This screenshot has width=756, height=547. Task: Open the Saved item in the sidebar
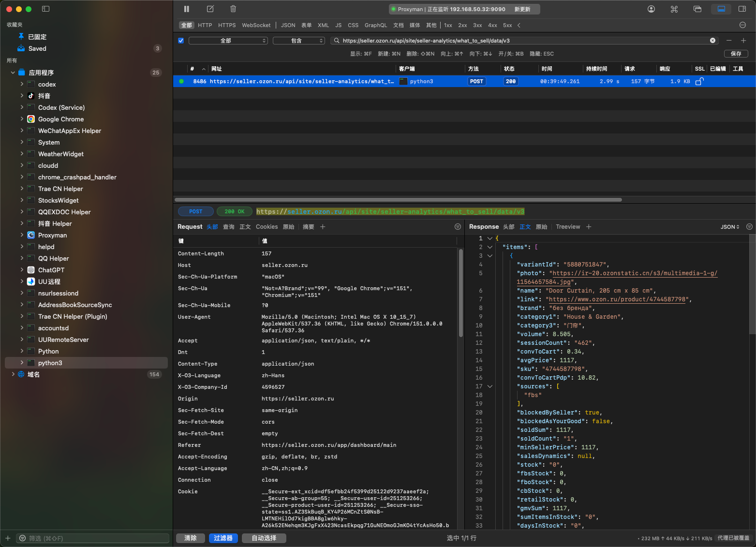coord(37,48)
